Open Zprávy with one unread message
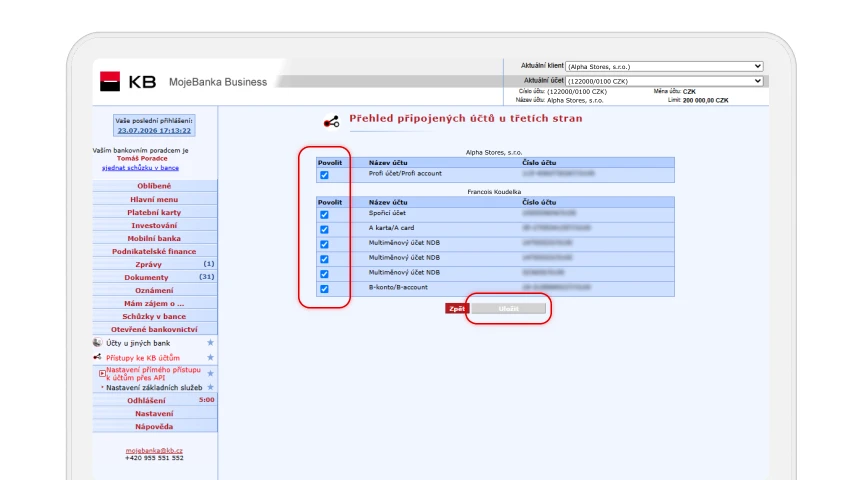Image resolution: width=864 pixels, height=480 pixels. click(154, 264)
